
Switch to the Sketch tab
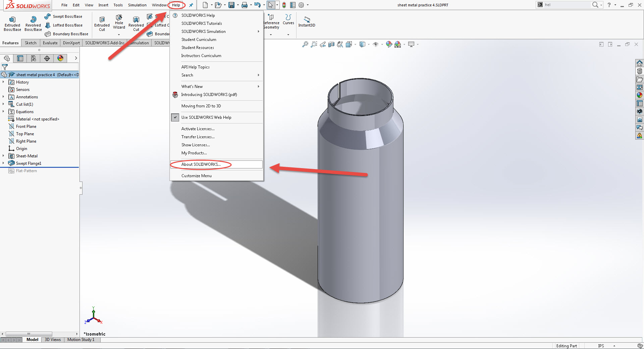point(31,43)
